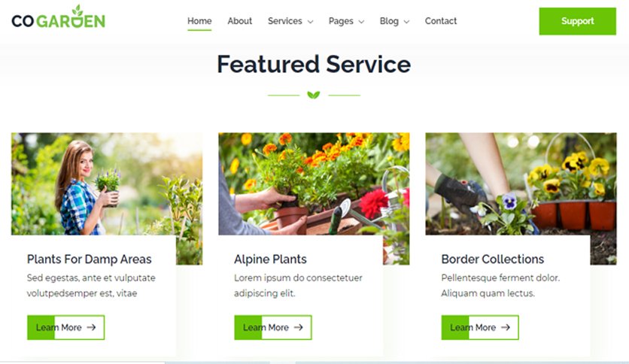Click Learn More under Alpine Plants
Screen dimensions: 629x364
point(273,327)
